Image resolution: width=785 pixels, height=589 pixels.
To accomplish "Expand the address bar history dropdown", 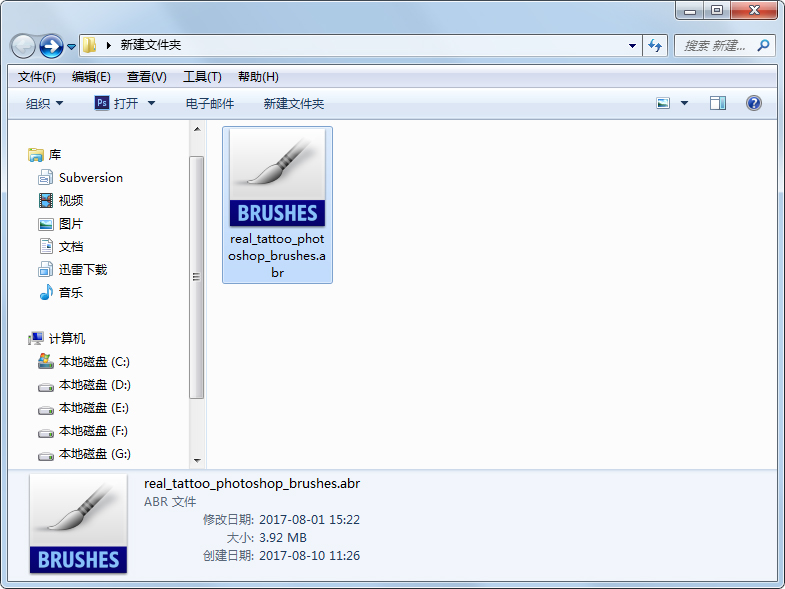I will pos(632,46).
